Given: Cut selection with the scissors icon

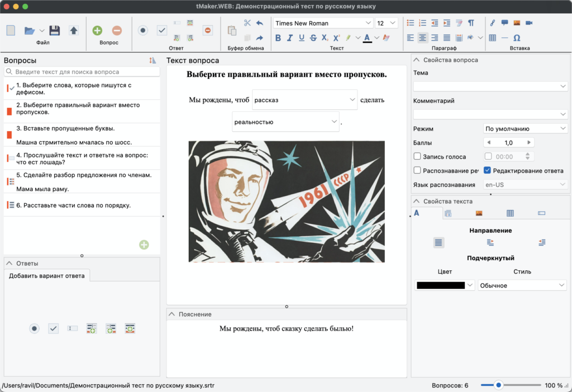Looking at the screenshot, I should [247, 22].
